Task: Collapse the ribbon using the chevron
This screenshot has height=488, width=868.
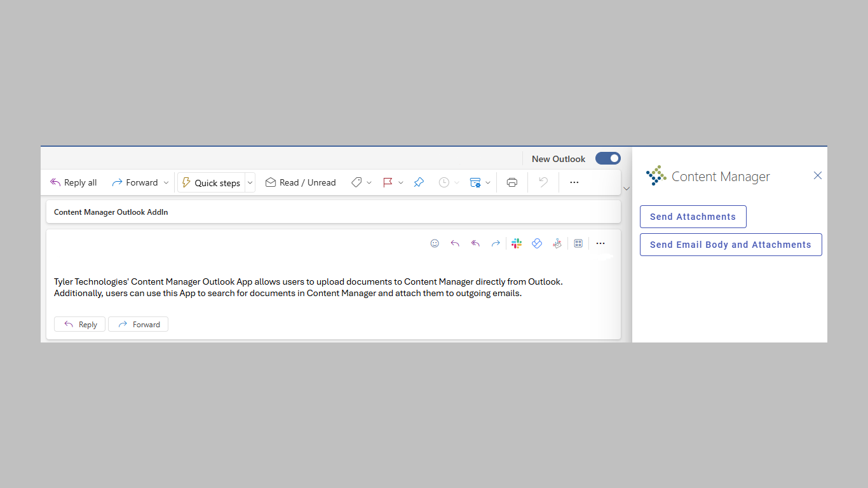Action: (x=627, y=189)
